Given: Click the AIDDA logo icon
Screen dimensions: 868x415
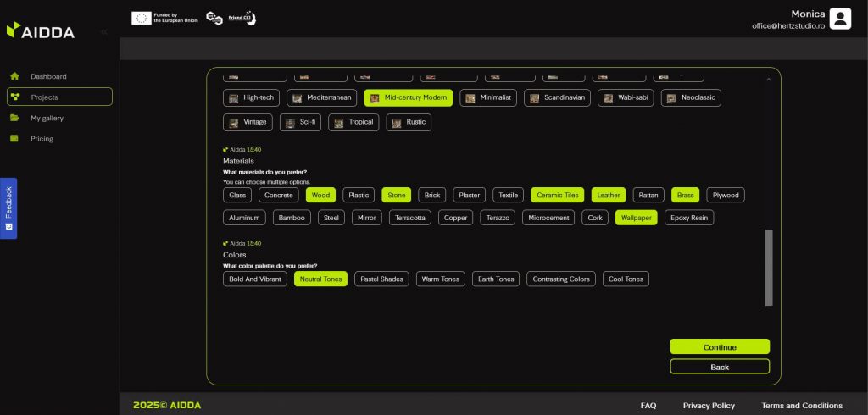Looking at the screenshot, I should click(13, 31).
